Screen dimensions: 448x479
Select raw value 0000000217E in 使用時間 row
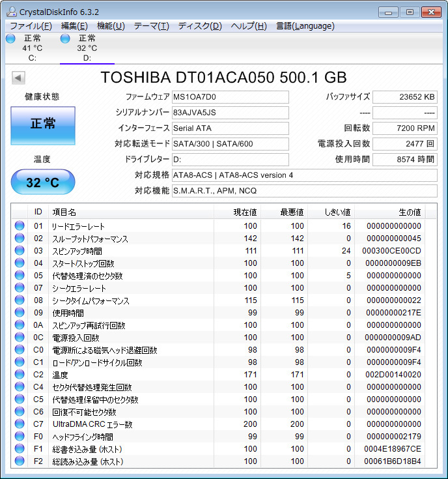pos(393,313)
